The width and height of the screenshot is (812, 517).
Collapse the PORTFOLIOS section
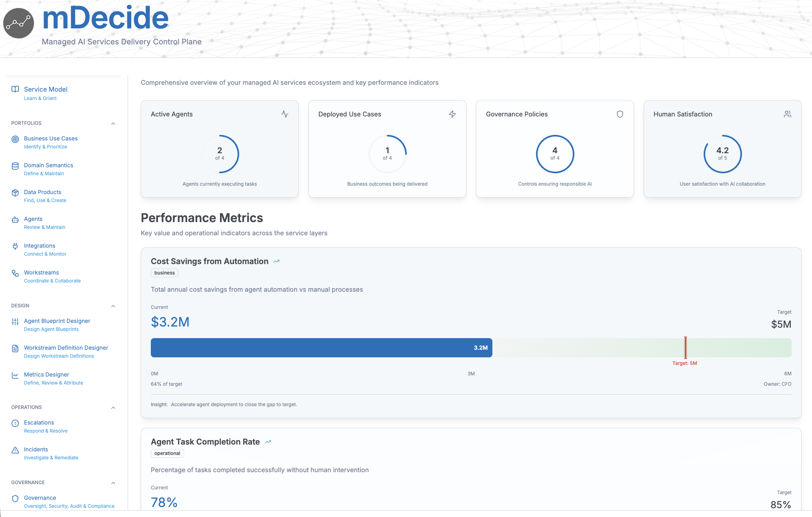tap(114, 124)
